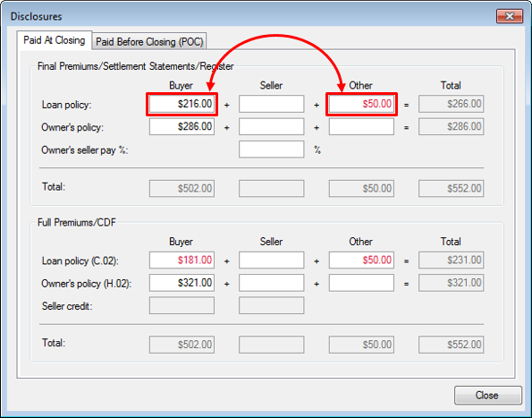Edit Loan policy (C.02) Other field $50.00
The image size is (532, 418).
click(x=361, y=260)
